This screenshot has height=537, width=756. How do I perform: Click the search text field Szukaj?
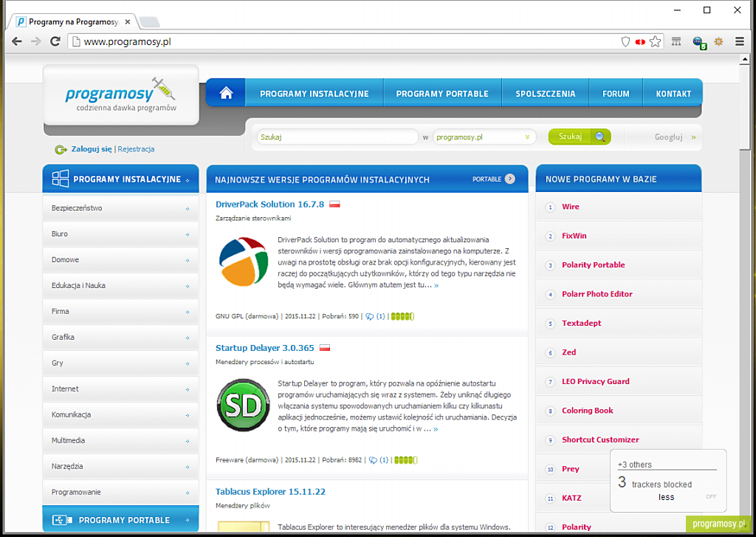point(337,137)
